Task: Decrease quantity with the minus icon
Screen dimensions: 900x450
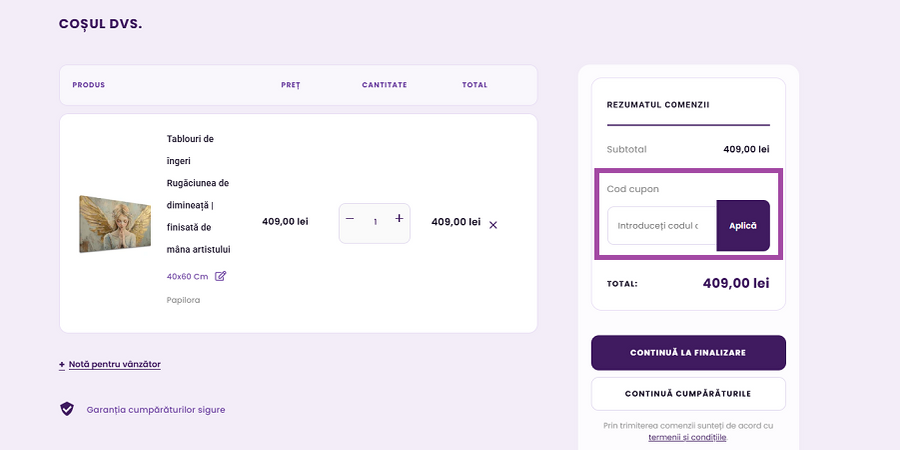Action: [x=350, y=219]
